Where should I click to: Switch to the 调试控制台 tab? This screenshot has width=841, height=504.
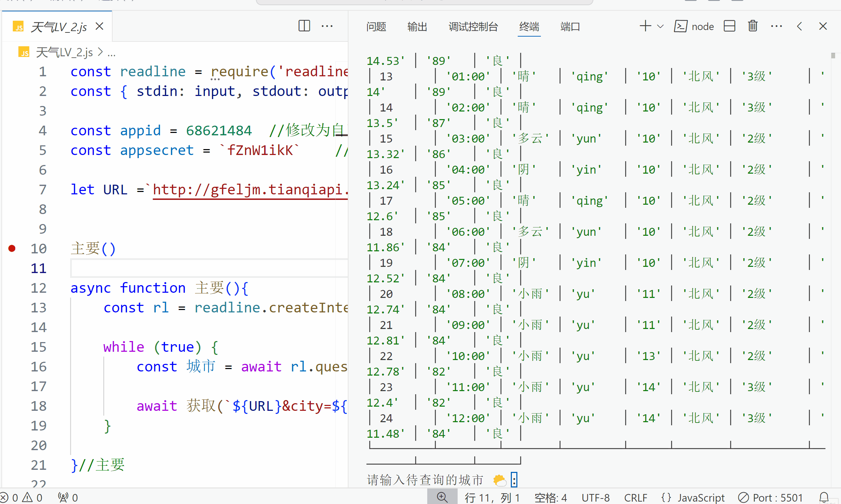473,26
